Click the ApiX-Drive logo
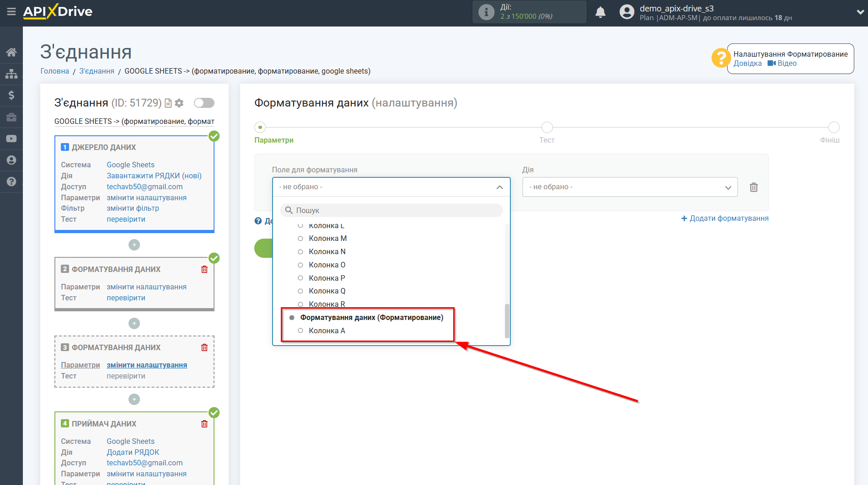The width and height of the screenshot is (868, 485). point(58,11)
